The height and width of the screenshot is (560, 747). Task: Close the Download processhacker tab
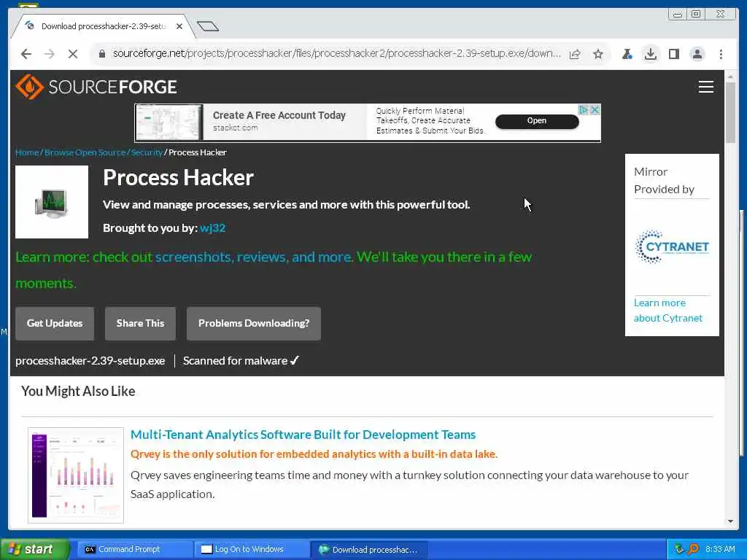(179, 26)
